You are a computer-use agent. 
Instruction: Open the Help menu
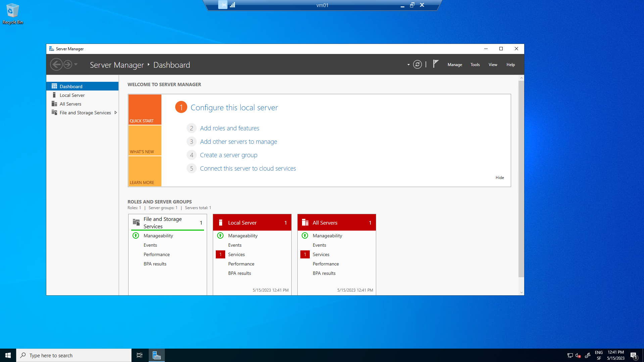click(x=510, y=65)
